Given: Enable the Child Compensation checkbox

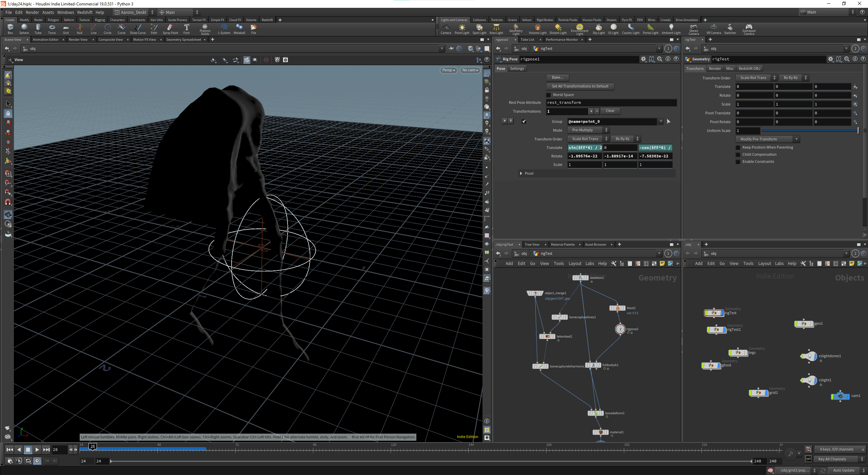Looking at the screenshot, I should [738, 155].
